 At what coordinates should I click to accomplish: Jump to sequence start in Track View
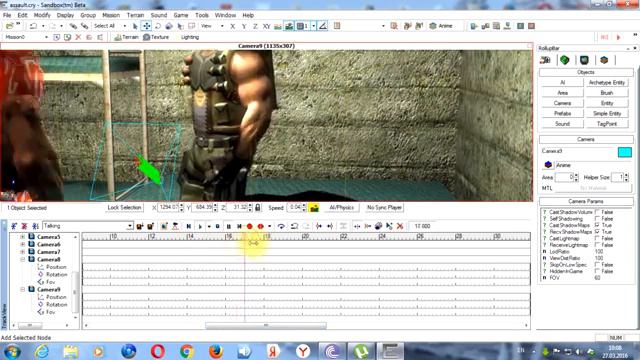point(189,226)
